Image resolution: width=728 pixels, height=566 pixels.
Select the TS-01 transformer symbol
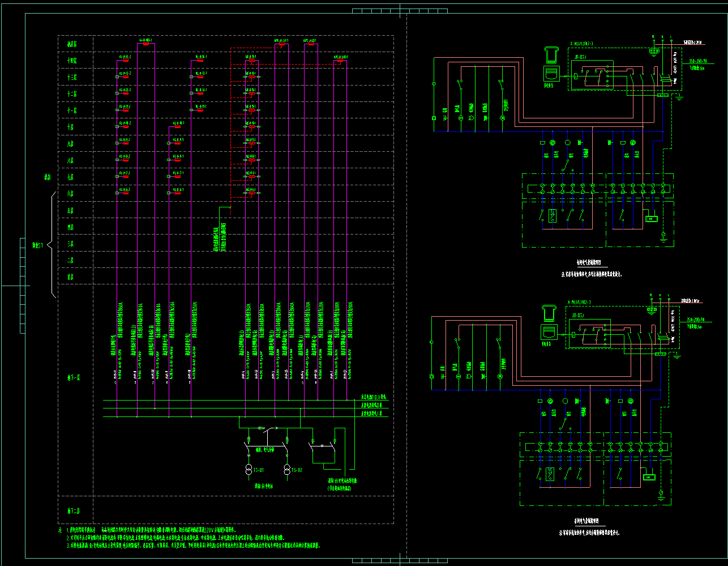tap(248, 469)
